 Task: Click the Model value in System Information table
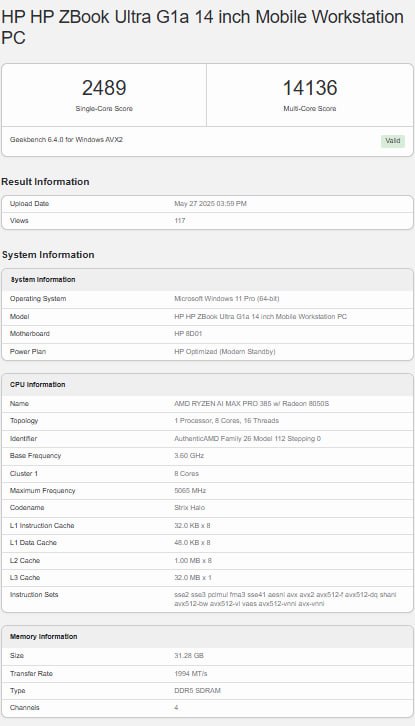click(x=260, y=317)
